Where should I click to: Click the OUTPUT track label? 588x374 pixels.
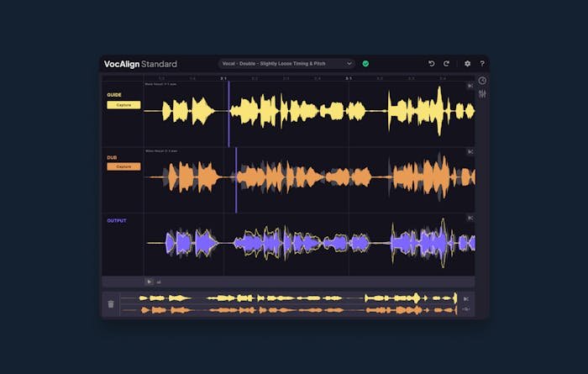[x=117, y=220]
